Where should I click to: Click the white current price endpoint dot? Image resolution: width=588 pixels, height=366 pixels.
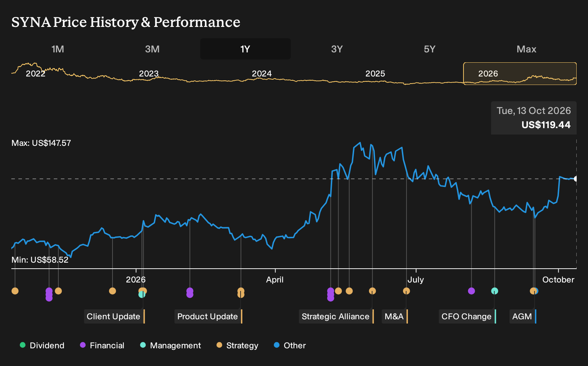576,179
